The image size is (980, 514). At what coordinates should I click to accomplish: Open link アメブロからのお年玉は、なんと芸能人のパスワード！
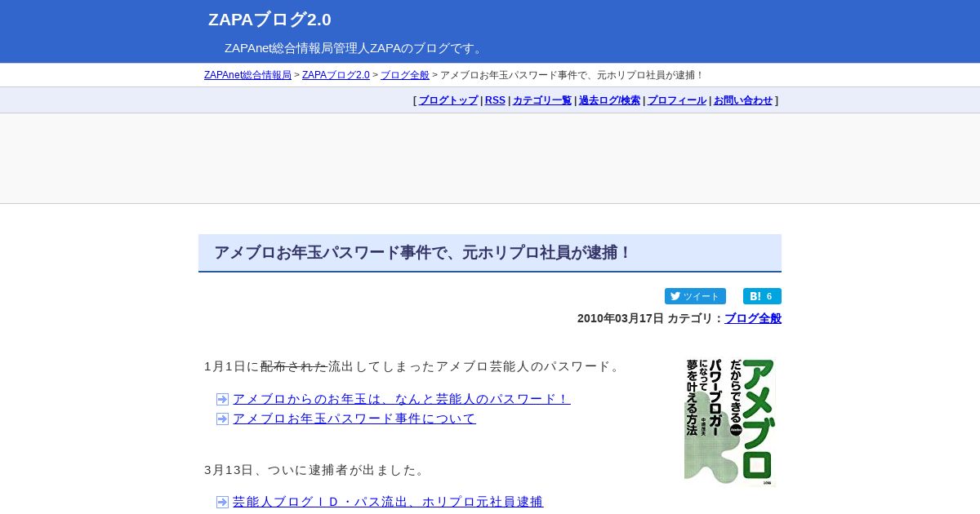coord(401,399)
